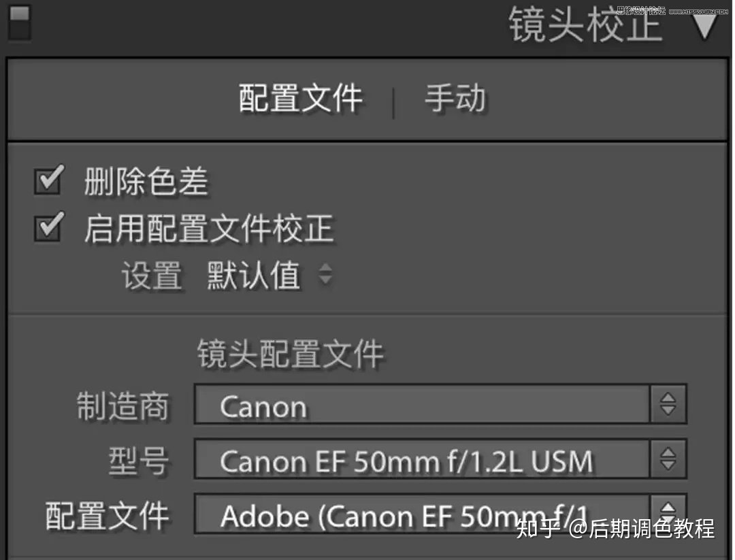The image size is (735, 560).
Task: Collapse the 镜头校正 panel triangle
Action: [x=705, y=26]
